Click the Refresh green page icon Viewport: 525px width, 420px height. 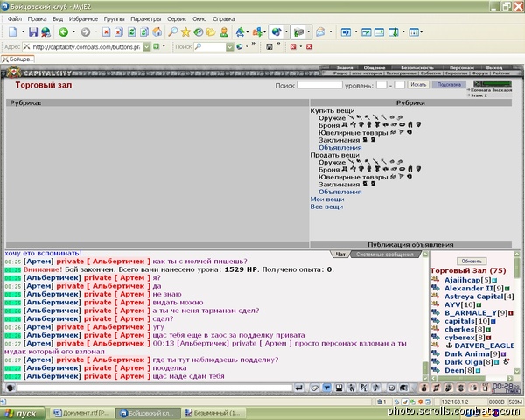coord(131,32)
